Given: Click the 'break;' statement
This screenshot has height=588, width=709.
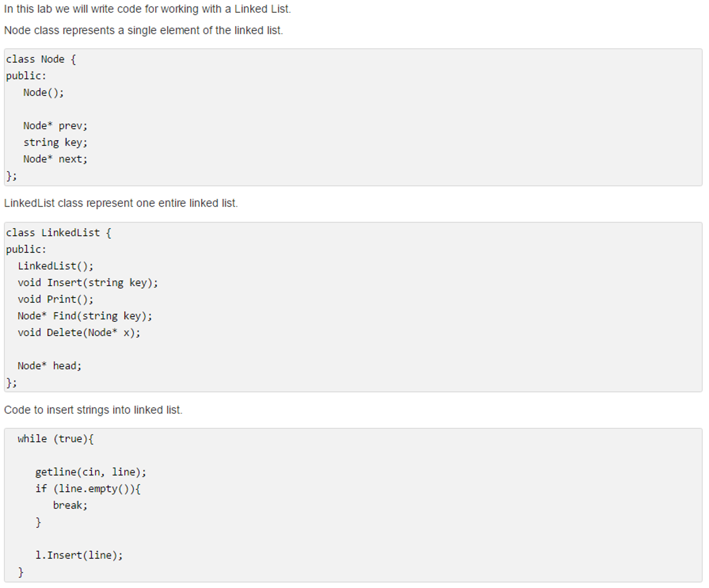Looking at the screenshot, I should coord(70,505).
